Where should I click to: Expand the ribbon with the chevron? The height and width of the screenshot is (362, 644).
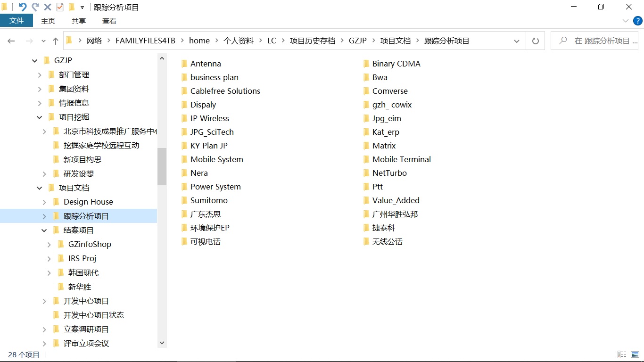pyautogui.click(x=626, y=21)
